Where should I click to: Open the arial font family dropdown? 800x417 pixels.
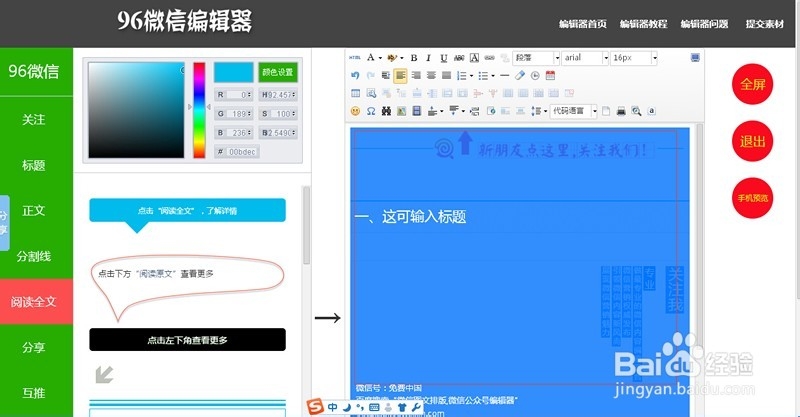[x=586, y=58]
